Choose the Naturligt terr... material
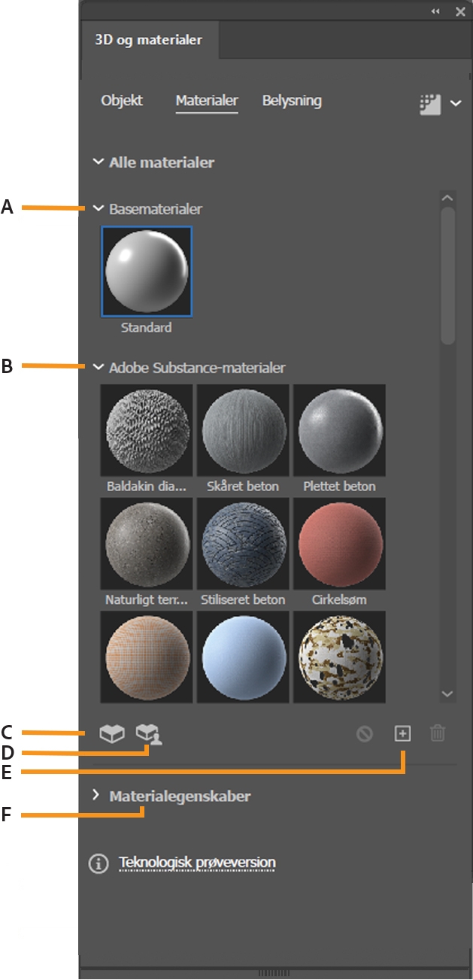 click(147, 543)
